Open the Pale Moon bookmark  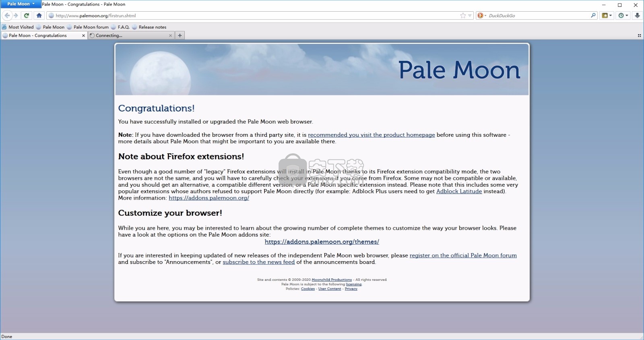click(50, 27)
